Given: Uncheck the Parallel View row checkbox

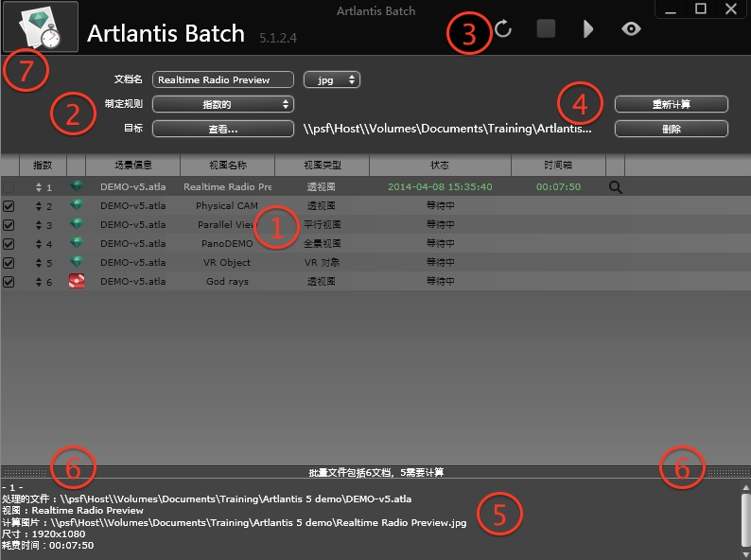Looking at the screenshot, I should point(9,225).
